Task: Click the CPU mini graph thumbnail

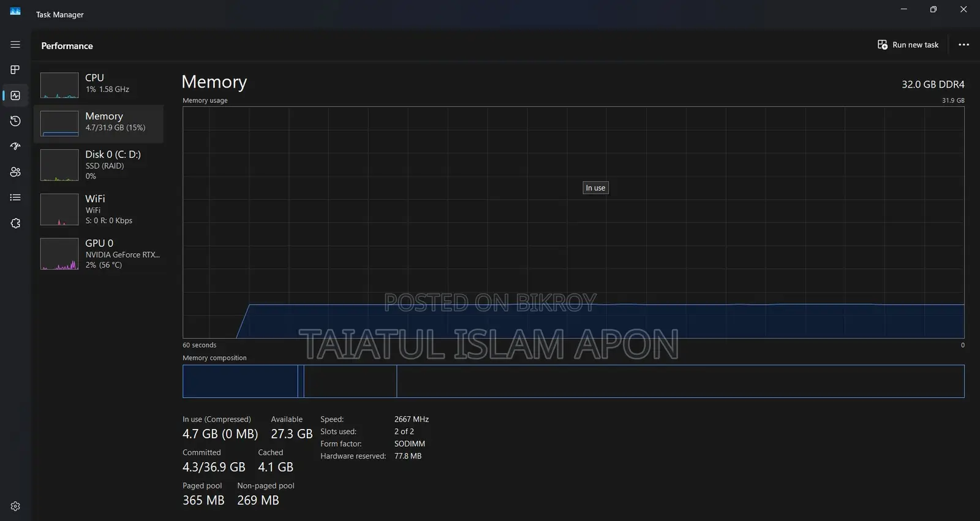Action: pyautogui.click(x=59, y=85)
